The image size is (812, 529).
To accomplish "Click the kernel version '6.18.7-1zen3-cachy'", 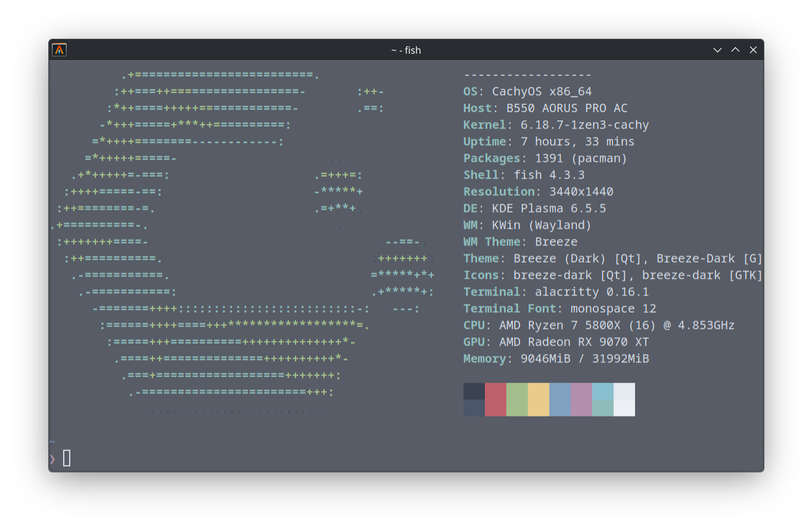I will (x=585, y=125).
